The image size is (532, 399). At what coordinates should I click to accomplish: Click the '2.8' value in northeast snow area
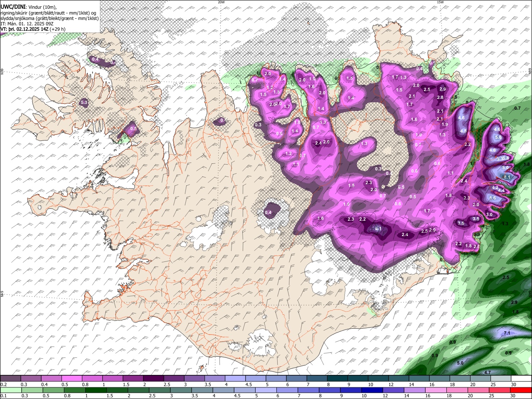pyautogui.click(x=440, y=97)
